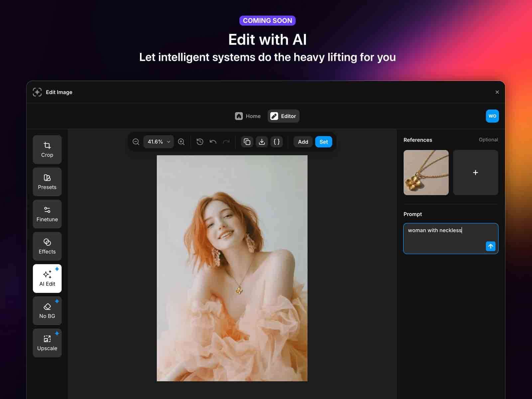
Task: Remove background with the No BG tool
Action: pos(47,311)
